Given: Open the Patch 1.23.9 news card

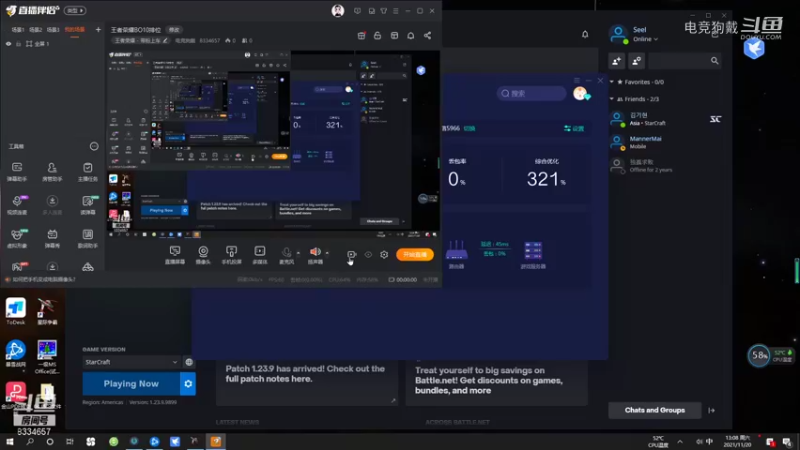Looking at the screenshot, I should pyautogui.click(x=307, y=383).
